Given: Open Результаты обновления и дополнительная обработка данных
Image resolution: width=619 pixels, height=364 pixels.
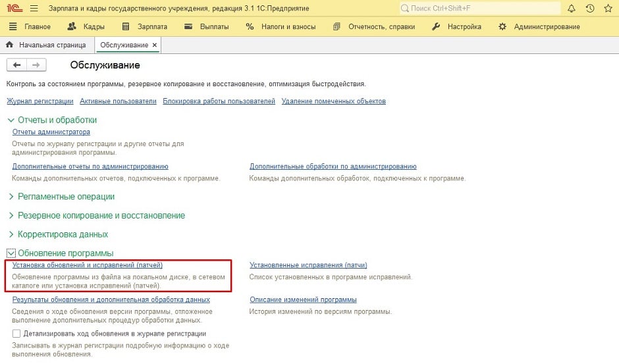Looking at the screenshot, I should pyautogui.click(x=111, y=299).
